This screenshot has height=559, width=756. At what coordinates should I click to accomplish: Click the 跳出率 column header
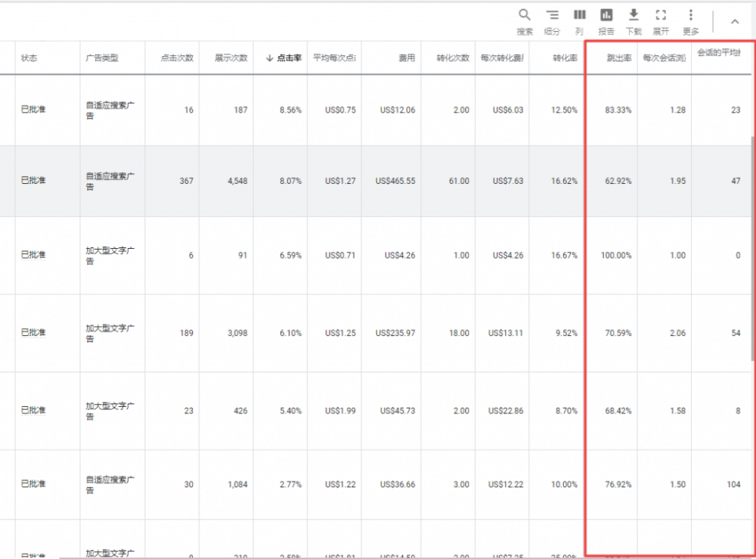coord(619,58)
